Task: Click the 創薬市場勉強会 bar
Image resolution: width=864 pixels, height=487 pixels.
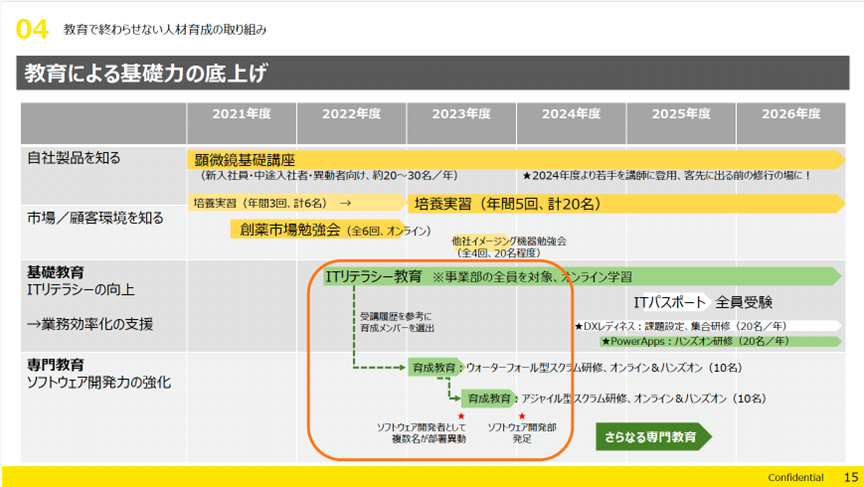Action: point(290,229)
